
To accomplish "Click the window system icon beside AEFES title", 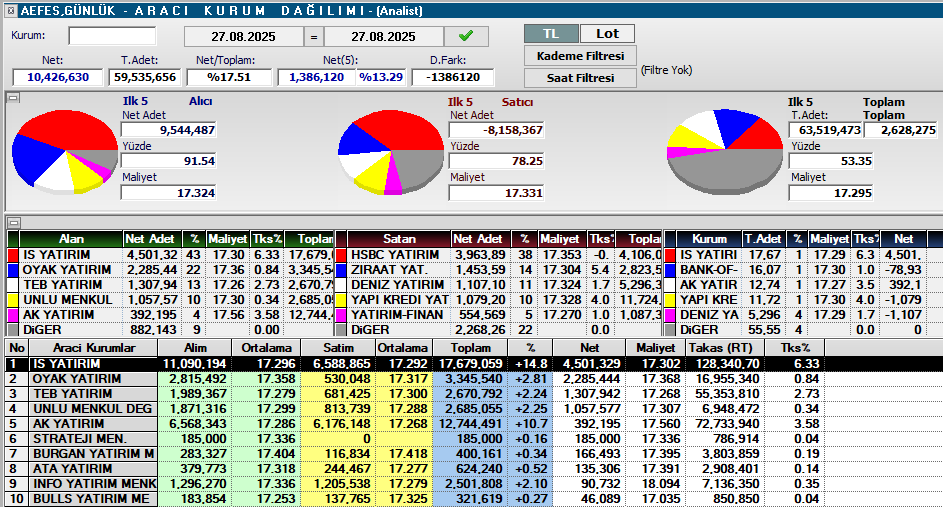I will 10,10.
